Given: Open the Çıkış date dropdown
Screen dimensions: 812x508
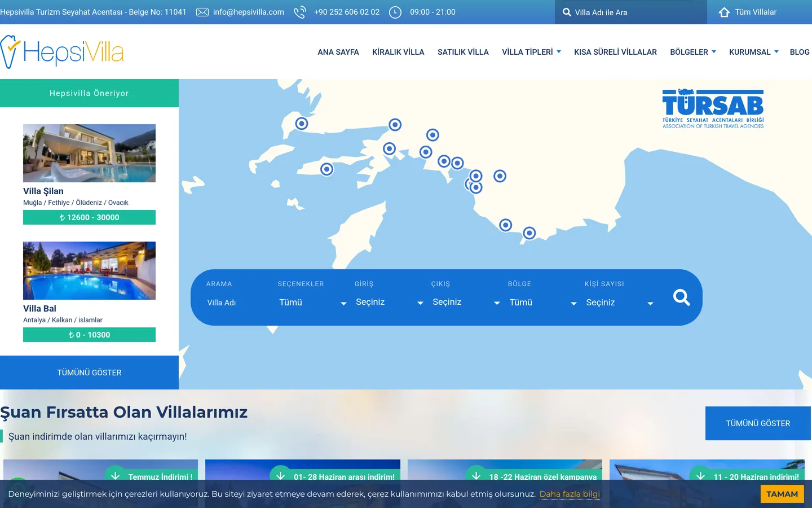Looking at the screenshot, I should click(466, 303).
